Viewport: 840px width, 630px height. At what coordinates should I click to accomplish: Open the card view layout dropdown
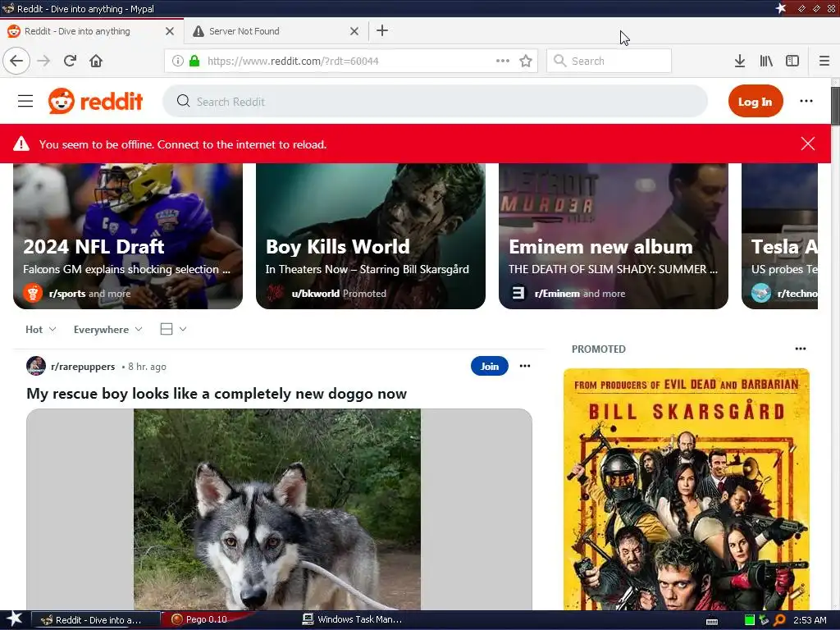point(173,329)
